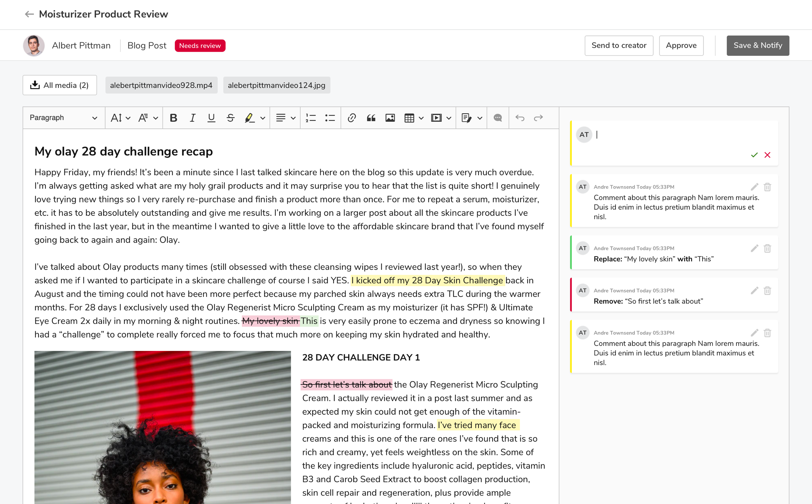Download All media (2)
The image size is (812, 504).
coord(60,85)
